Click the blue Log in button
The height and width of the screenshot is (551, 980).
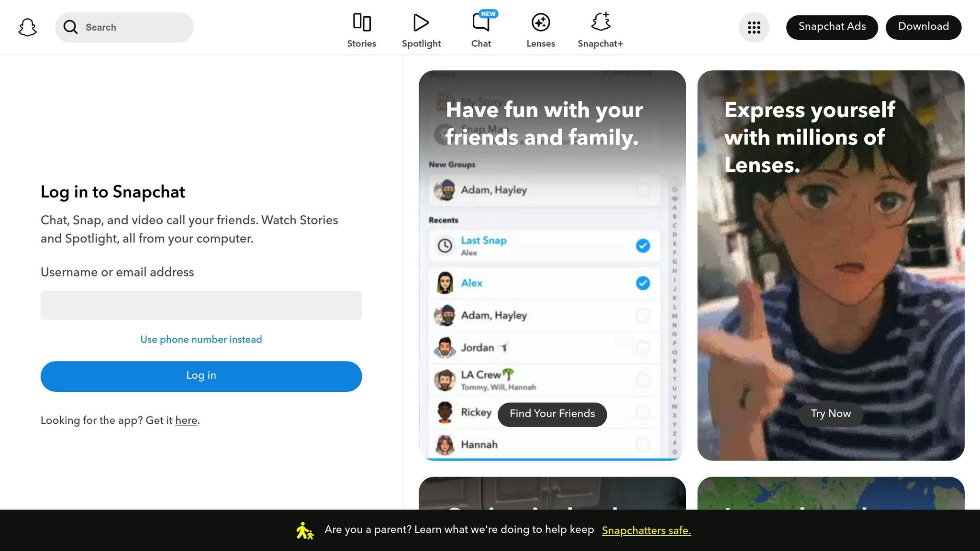[x=201, y=376]
